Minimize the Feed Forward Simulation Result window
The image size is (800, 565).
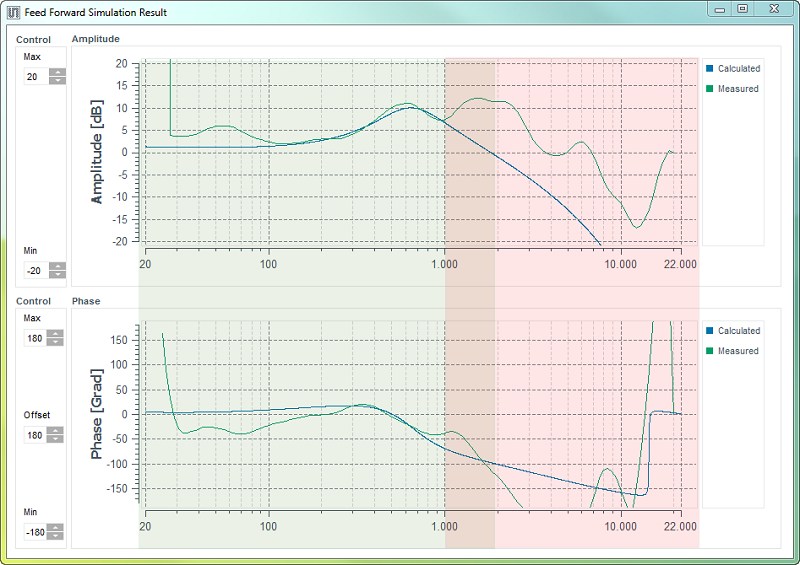tap(720, 9)
